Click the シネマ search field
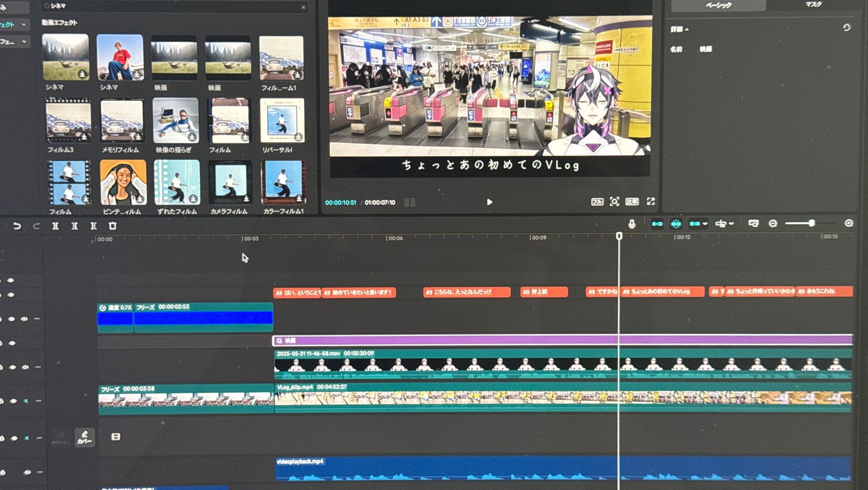 174,6
